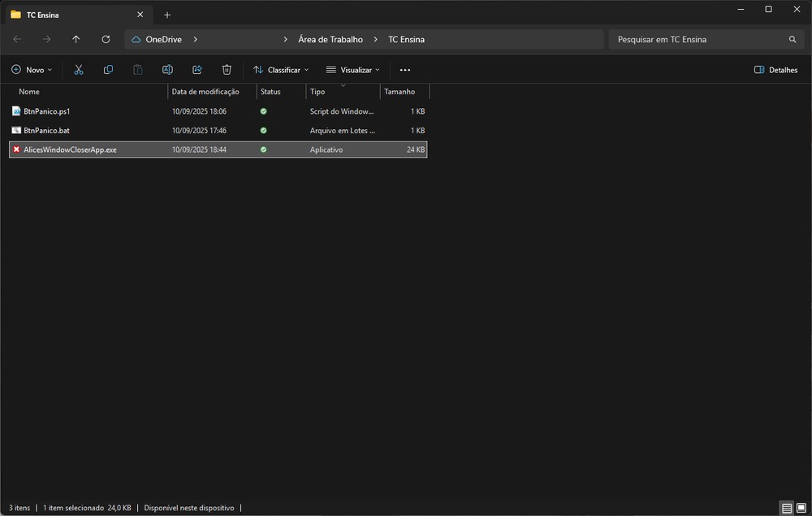Sort by Data de modificação column
Image resolution: width=812 pixels, height=516 pixels.
click(x=205, y=92)
